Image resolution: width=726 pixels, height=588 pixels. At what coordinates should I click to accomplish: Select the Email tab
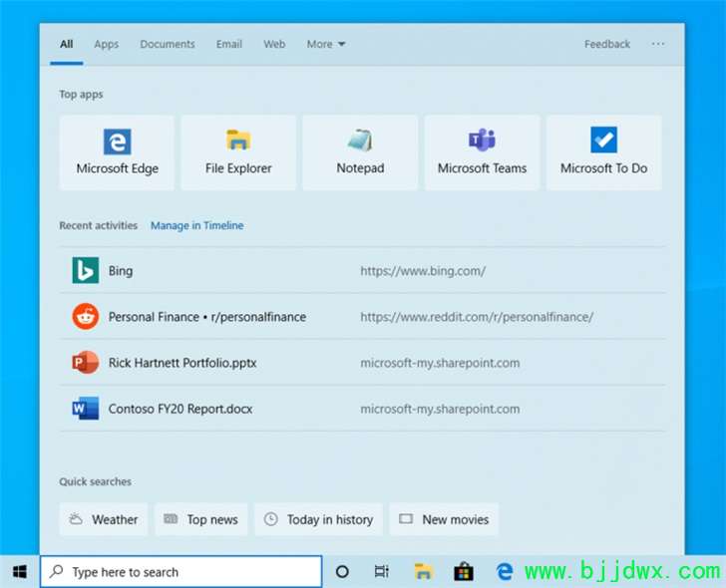(x=228, y=44)
